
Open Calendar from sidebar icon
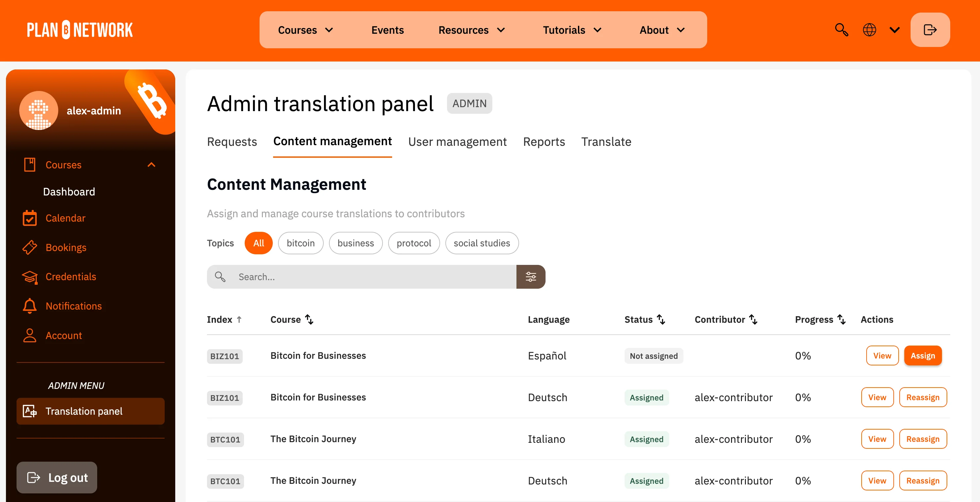point(30,218)
